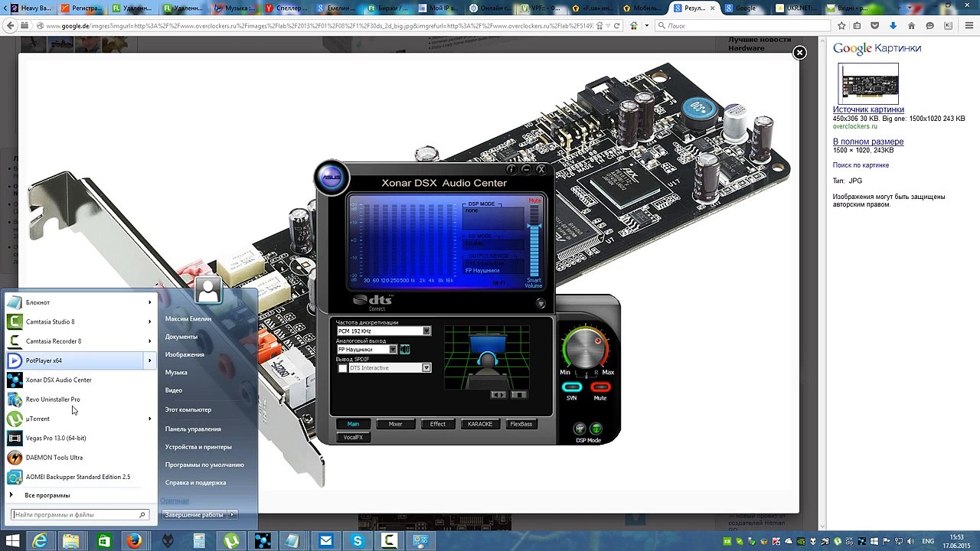Open В полном размере link
The width and height of the screenshot is (980, 551).
(868, 142)
